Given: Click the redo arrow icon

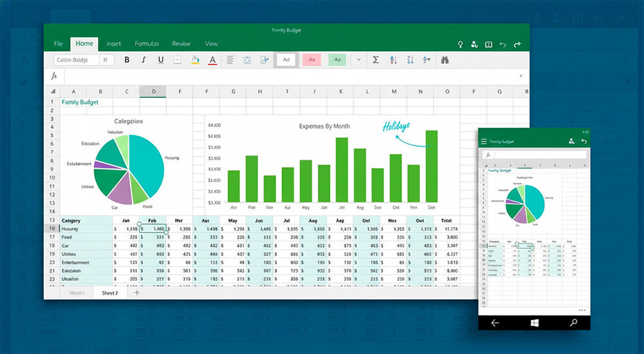Looking at the screenshot, I should (517, 44).
